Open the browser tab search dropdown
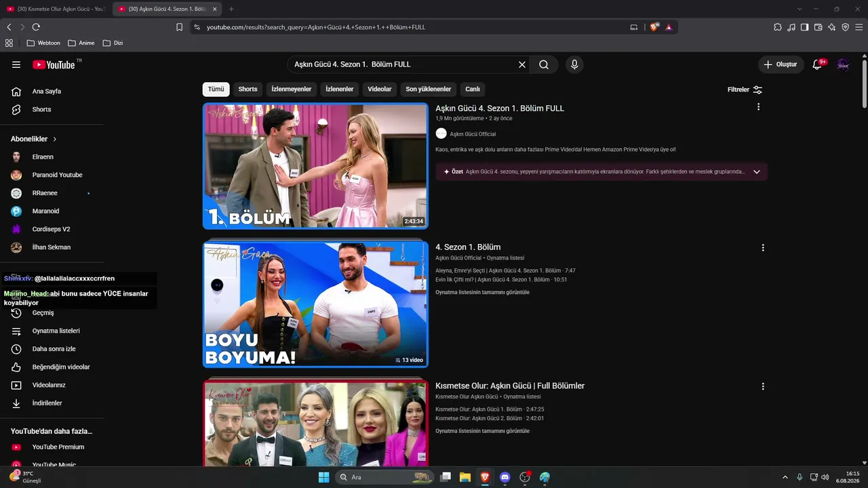This screenshot has height=488, width=868. [x=800, y=9]
